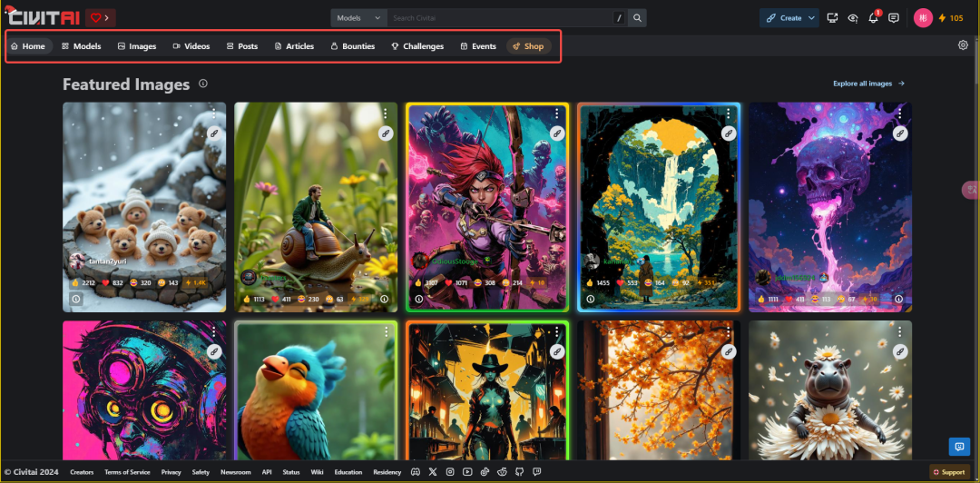Focus the Search Civitai input field
Image resolution: width=980 pixels, height=483 pixels.
(x=499, y=18)
